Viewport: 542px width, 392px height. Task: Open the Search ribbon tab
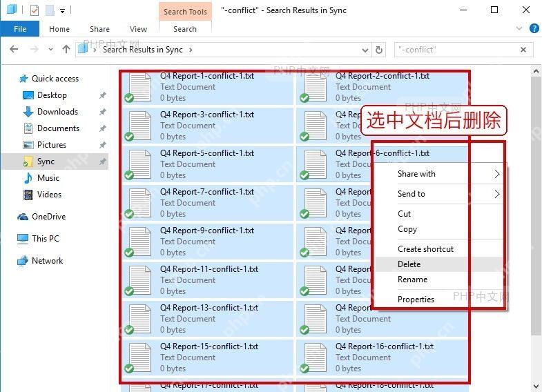pos(185,29)
